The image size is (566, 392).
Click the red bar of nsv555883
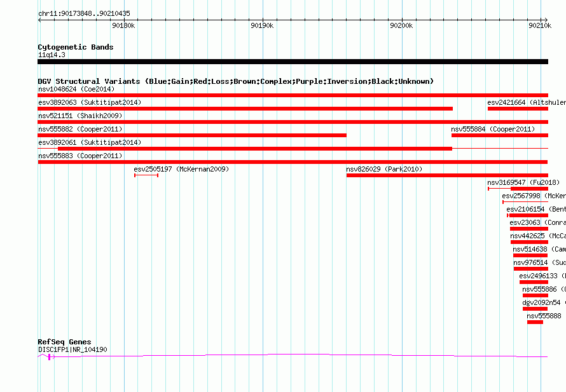pyautogui.click(x=293, y=162)
